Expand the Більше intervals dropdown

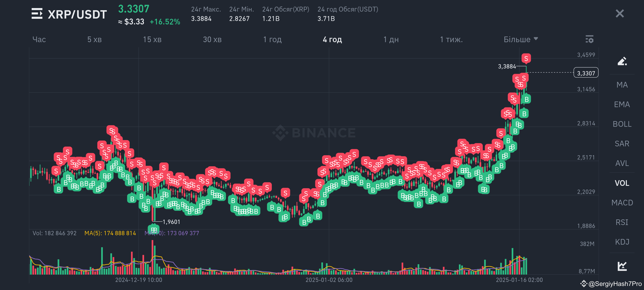[x=521, y=39]
